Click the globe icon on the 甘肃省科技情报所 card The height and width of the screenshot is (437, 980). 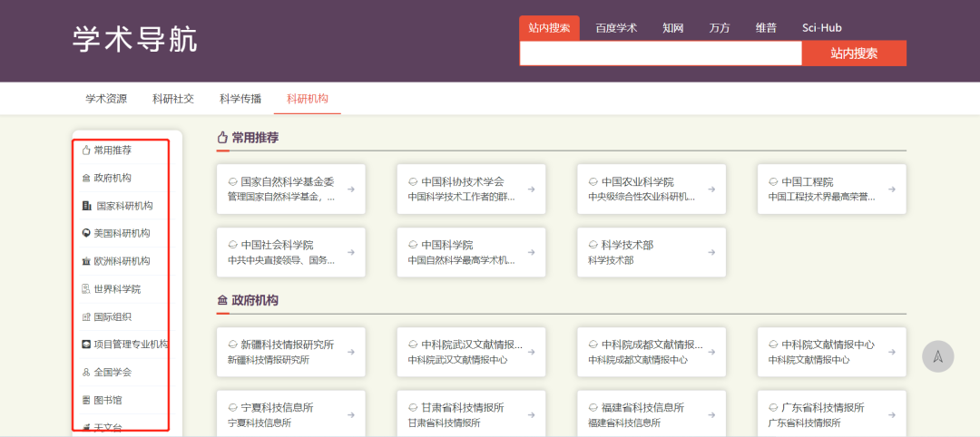[x=413, y=408]
